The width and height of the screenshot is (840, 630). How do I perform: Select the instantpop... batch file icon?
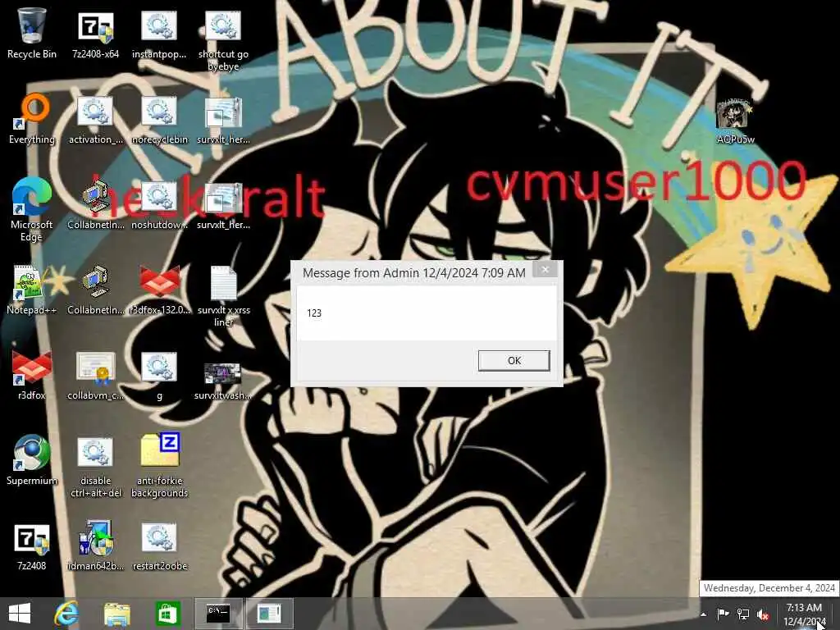159,33
